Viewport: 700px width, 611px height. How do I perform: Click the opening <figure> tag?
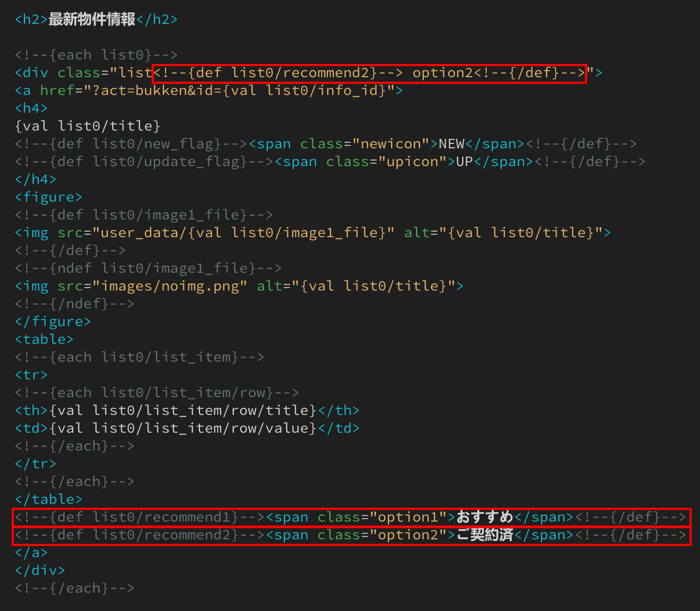(48, 197)
